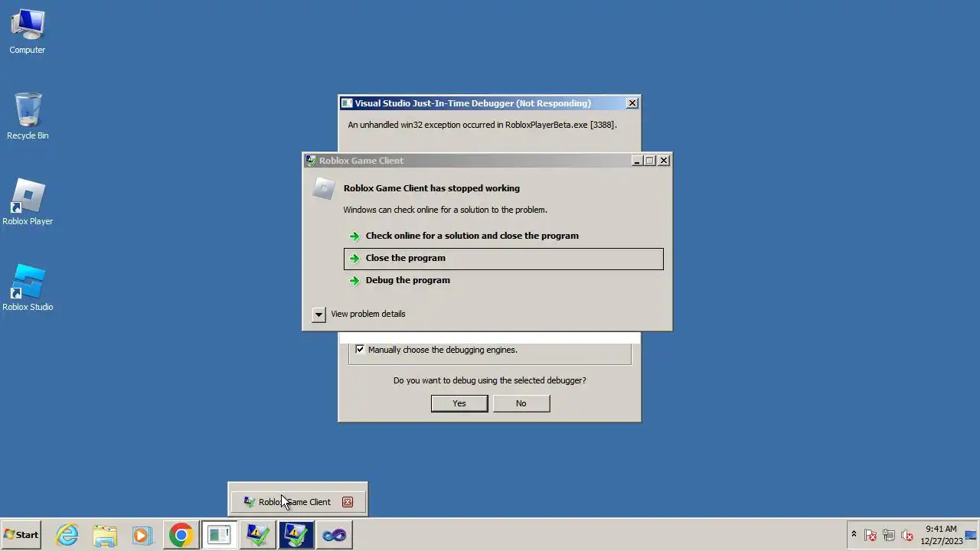Select the highlighted Roblox Game Client taskbar icon
980x551 pixels.
[x=296, y=535]
